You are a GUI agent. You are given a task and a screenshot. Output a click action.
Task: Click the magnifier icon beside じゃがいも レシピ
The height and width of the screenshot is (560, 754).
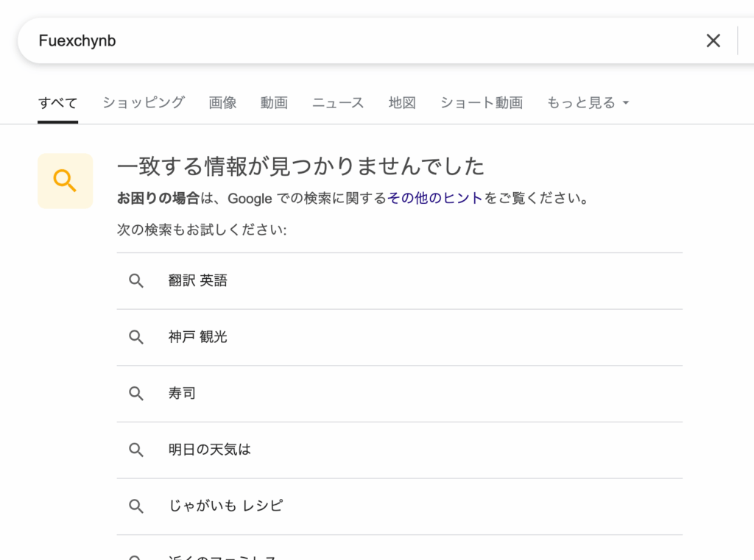[136, 506]
